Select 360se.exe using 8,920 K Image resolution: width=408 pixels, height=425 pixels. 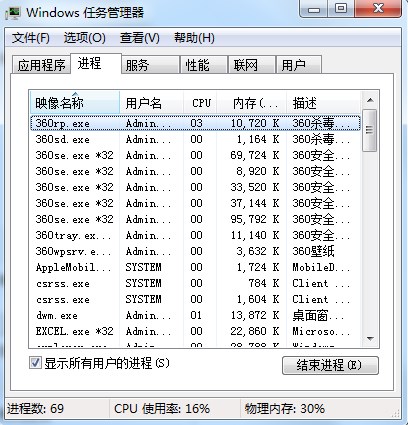pyautogui.click(x=195, y=171)
